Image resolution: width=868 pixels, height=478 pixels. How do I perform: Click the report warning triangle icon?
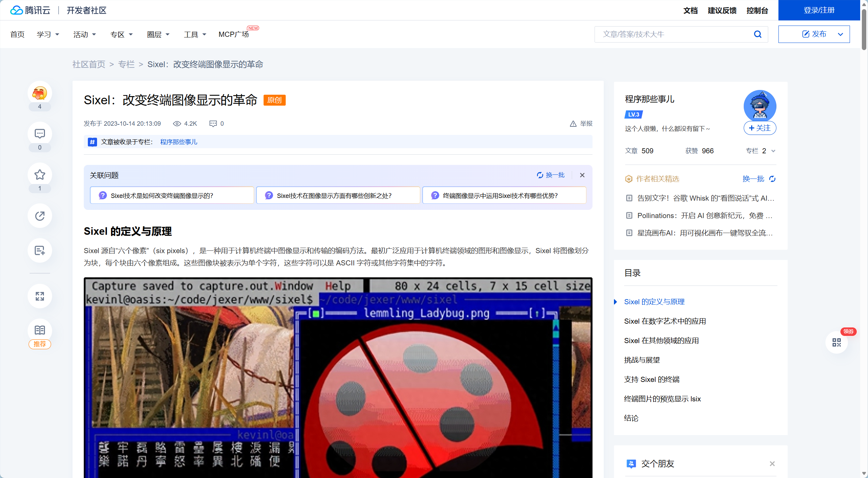click(573, 124)
